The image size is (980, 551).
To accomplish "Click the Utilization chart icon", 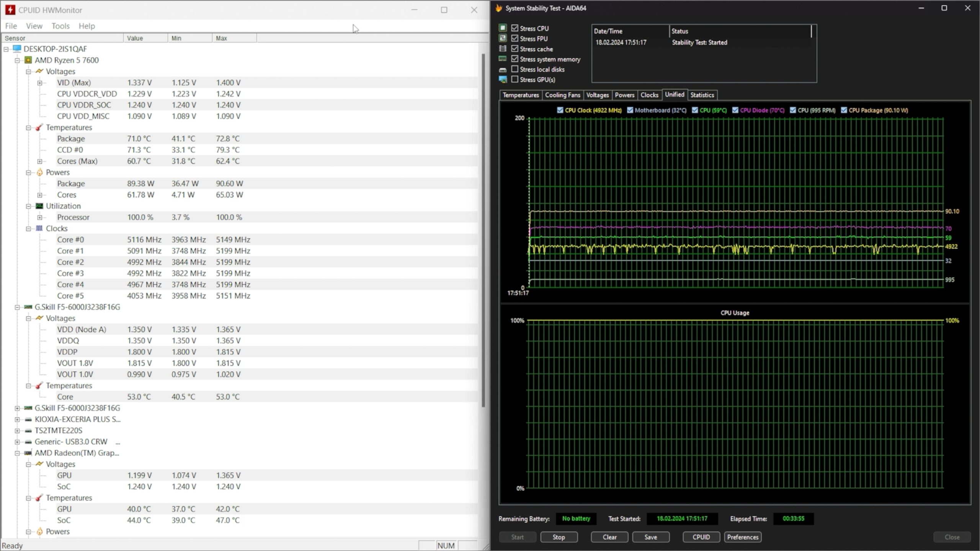I will 39,206.
